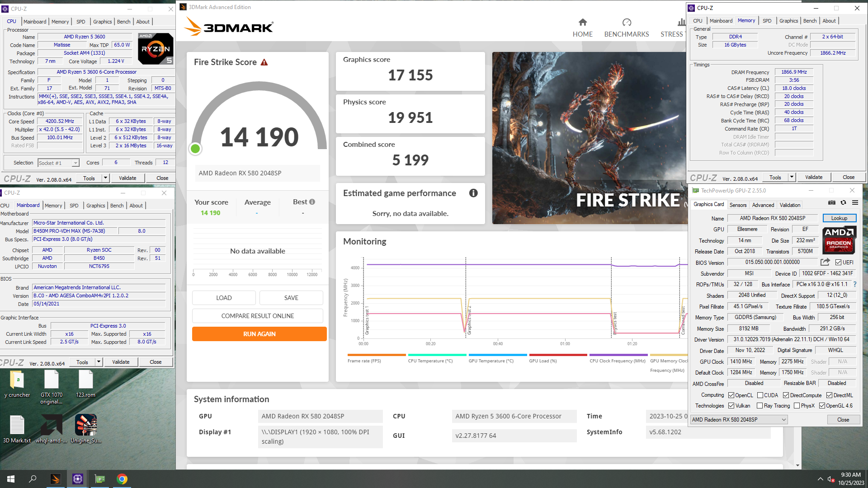Viewport: 868px width, 488px height.
Task: Switch to 3DMark from the taskbar
Action: point(55,479)
